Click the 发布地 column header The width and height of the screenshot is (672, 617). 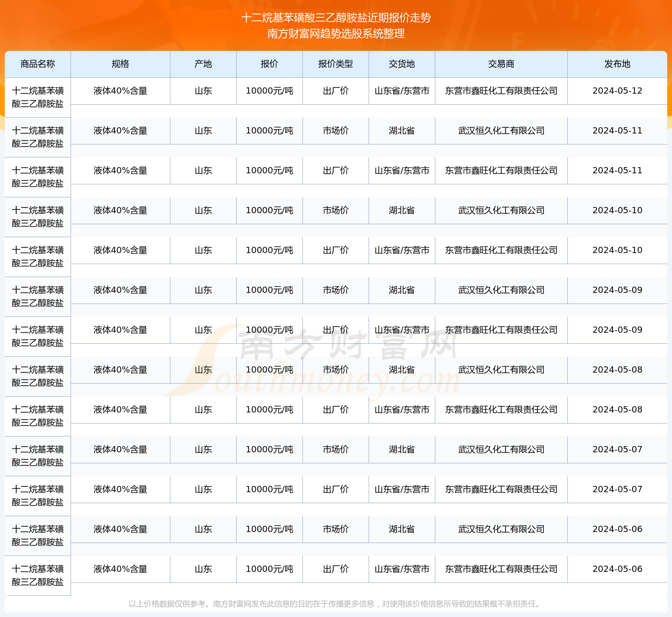(618, 64)
